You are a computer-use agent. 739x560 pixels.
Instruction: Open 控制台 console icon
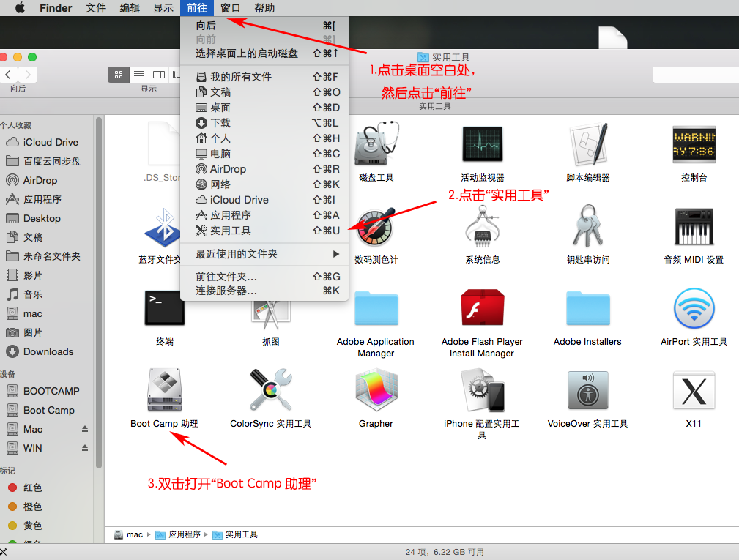(694, 144)
